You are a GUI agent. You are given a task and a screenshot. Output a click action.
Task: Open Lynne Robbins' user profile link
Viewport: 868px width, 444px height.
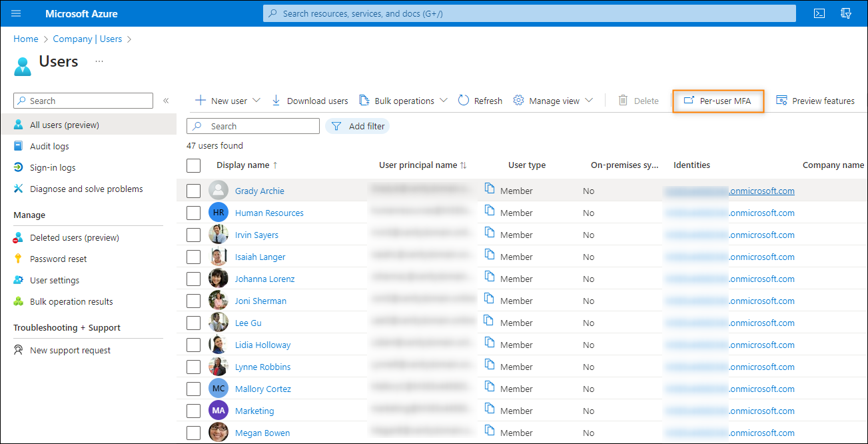pyautogui.click(x=262, y=367)
